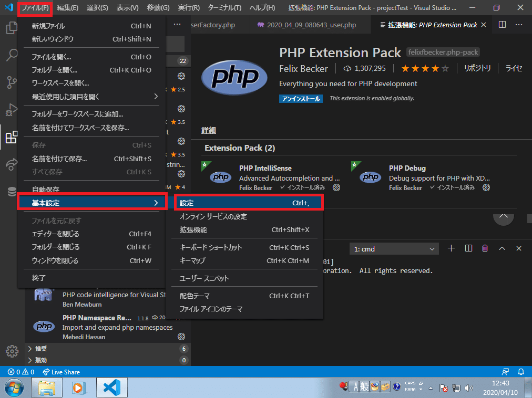Maximize the terminal panel with up chevron
532x398 pixels.
[502, 248]
